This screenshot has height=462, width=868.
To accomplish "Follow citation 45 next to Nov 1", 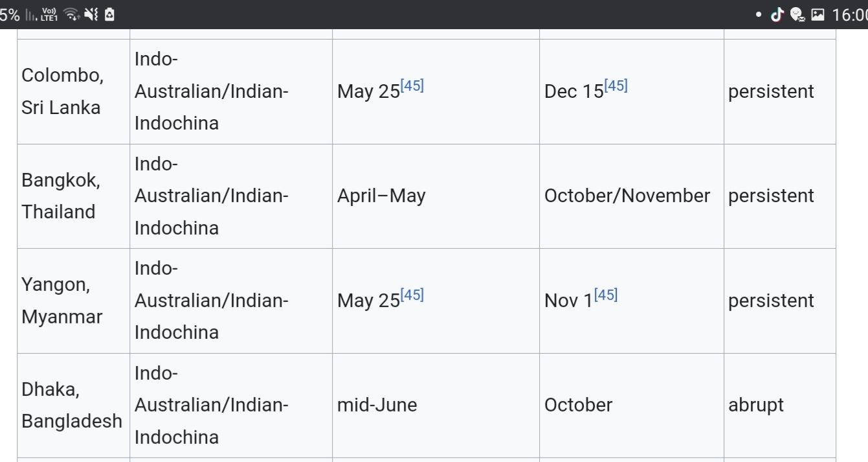I will pyautogui.click(x=605, y=295).
